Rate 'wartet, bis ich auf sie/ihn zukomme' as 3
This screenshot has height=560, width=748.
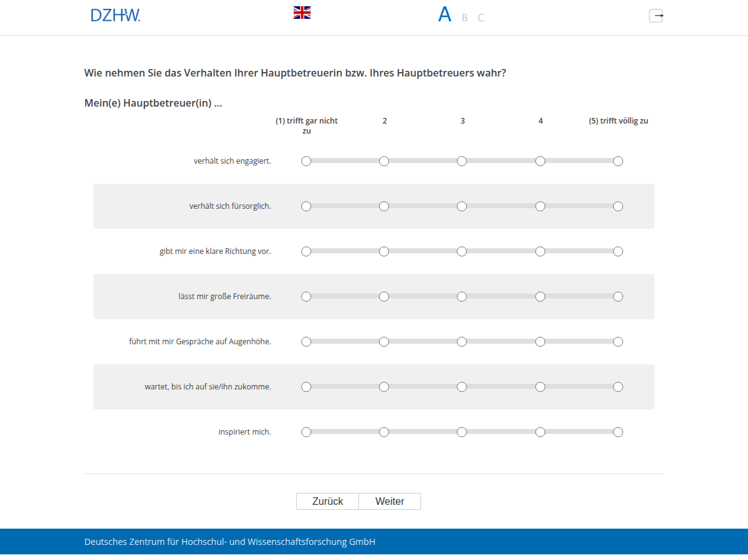pos(462,387)
